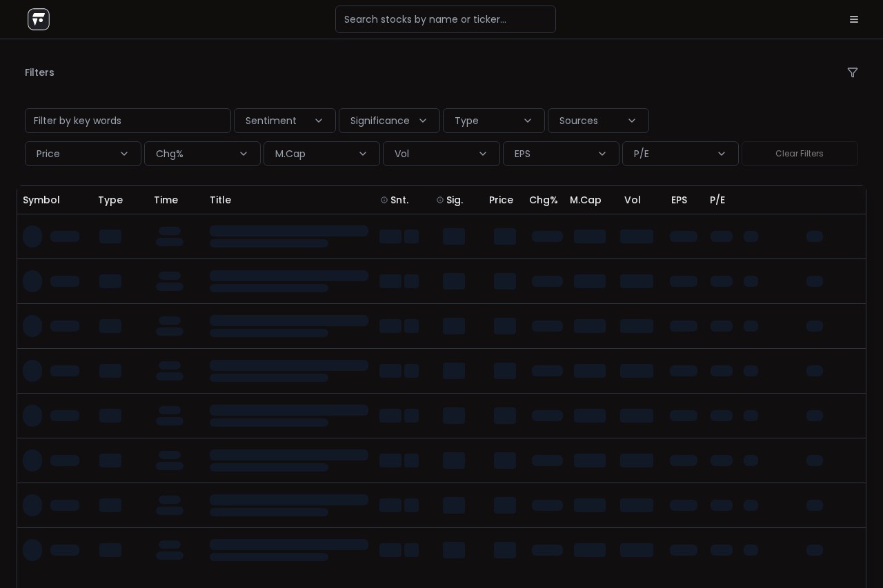Click the Filters heading label
Image resolution: width=883 pixels, height=588 pixels.
pos(39,72)
